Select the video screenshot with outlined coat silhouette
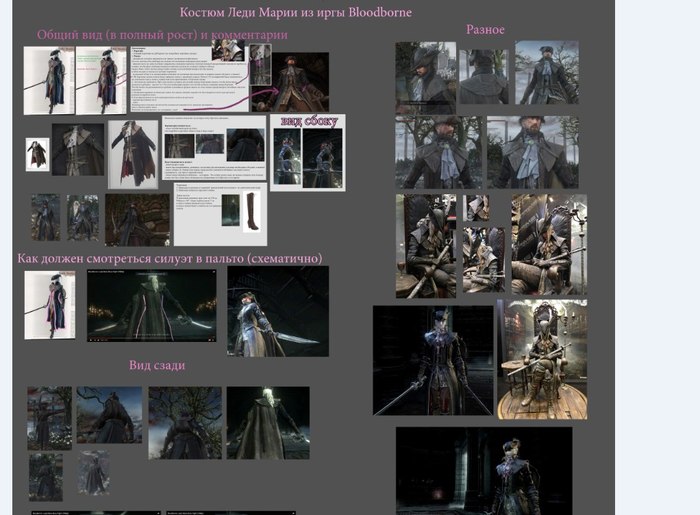 click(151, 306)
